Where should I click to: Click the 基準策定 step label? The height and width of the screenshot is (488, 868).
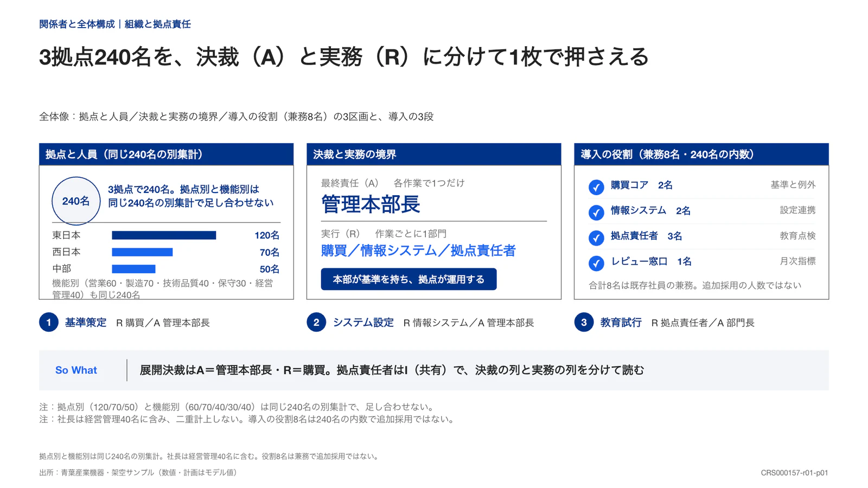(86, 323)
